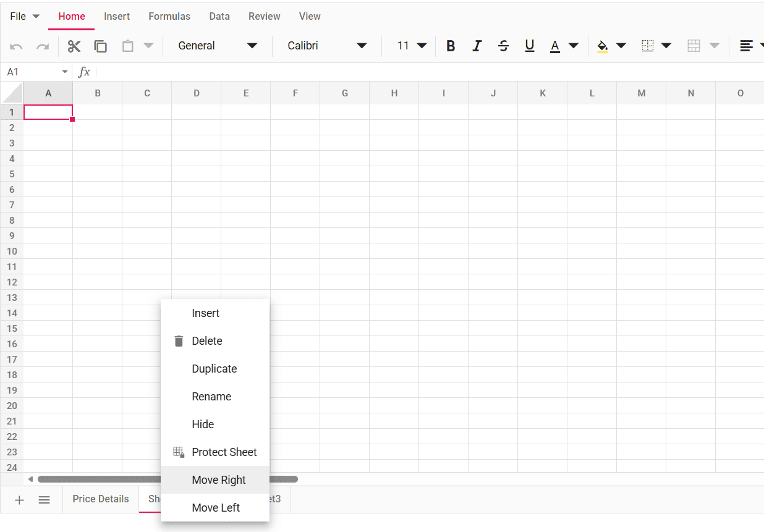Viewport: 764px width, 532px height.
Task: Select column H header
Action: pos(394,93)
